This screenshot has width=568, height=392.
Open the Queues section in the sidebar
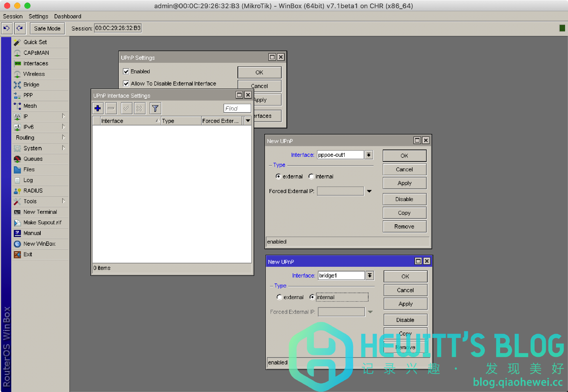click(33, 159)
